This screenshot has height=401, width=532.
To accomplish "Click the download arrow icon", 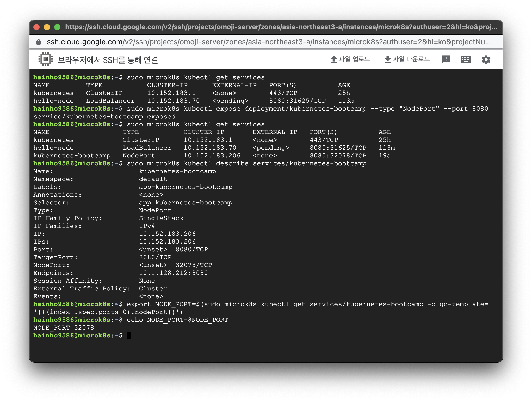I will pos(388,60).
